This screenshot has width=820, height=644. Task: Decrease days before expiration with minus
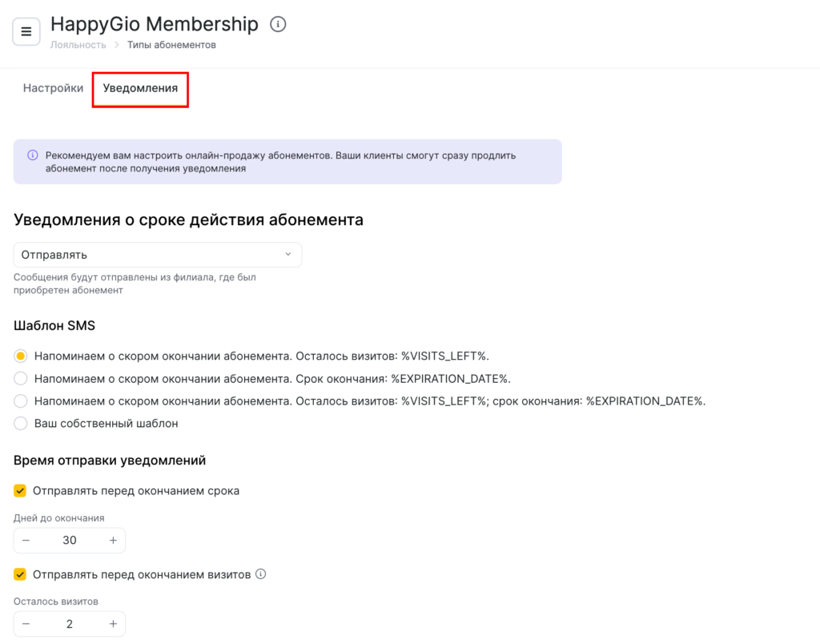click(x=26, y=541)
